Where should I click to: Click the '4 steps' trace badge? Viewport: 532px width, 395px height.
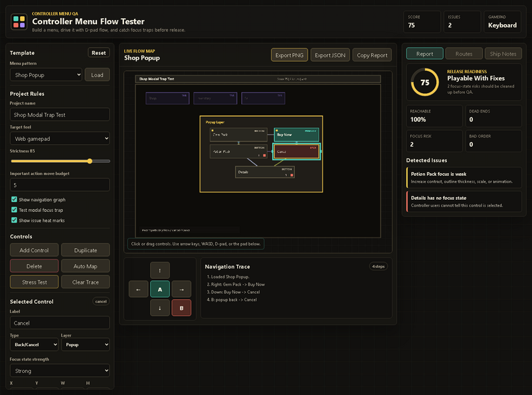coord(379,266)
